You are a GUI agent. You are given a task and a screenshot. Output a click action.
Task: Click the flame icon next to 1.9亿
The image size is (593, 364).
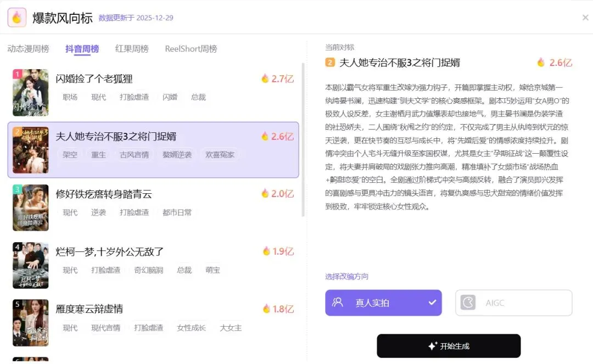pos(267,251)
